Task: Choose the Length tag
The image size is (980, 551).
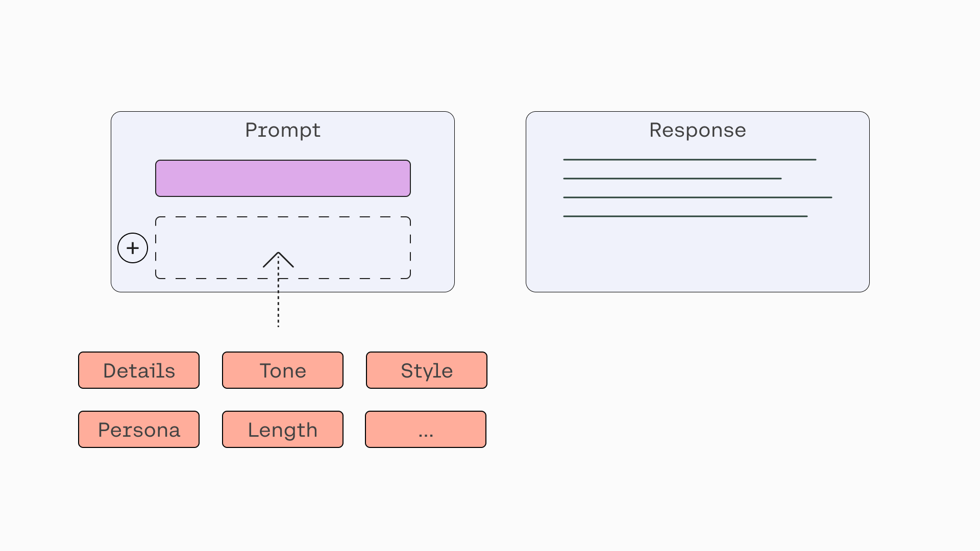Action: pos(283,429)
